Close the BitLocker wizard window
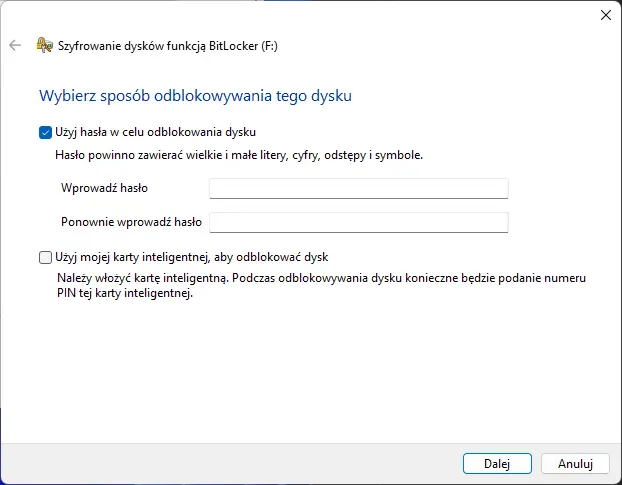The image size is (622, 485). (605, 15)
